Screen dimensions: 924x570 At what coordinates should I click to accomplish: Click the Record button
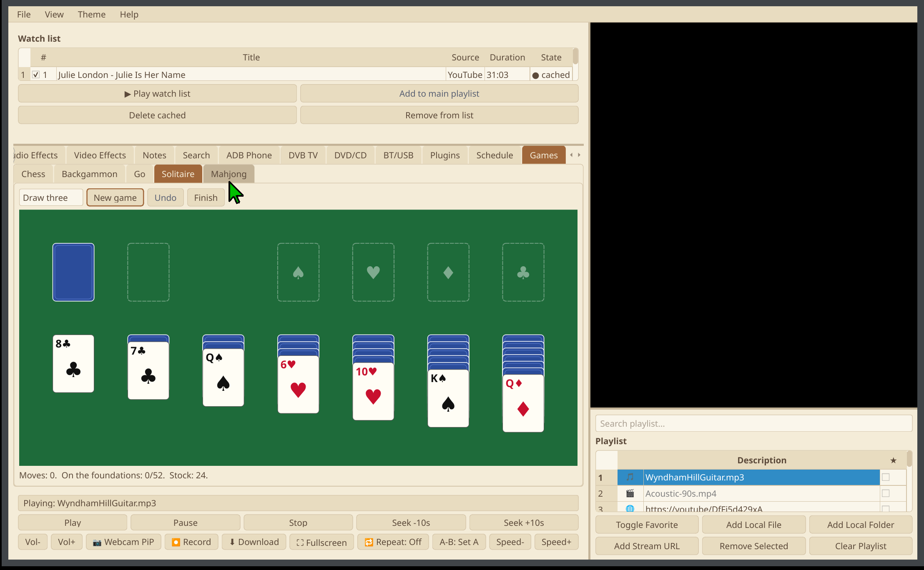tap(191, 542)
